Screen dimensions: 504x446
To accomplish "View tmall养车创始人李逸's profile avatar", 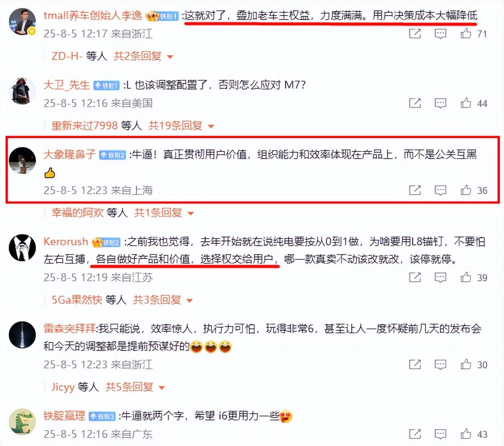I will pos(22,21).
